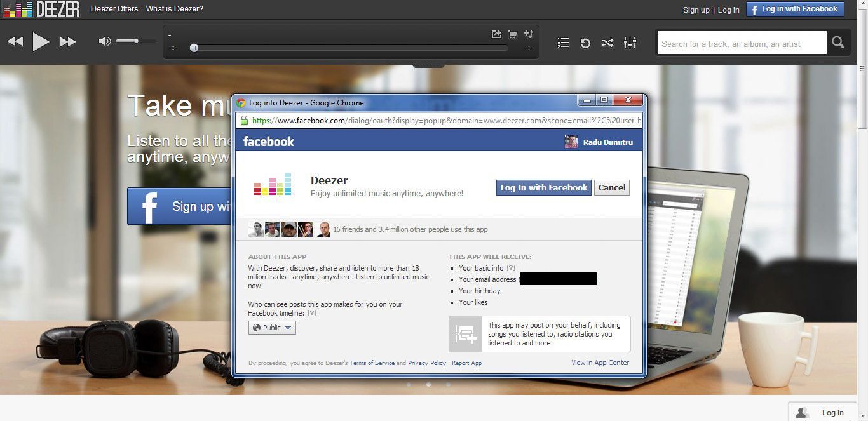Viewport: 868px width, 421px height.
Task: Click the Chrome icon in popup title bar
Action: pyautogui.click(x=241, y=103)
